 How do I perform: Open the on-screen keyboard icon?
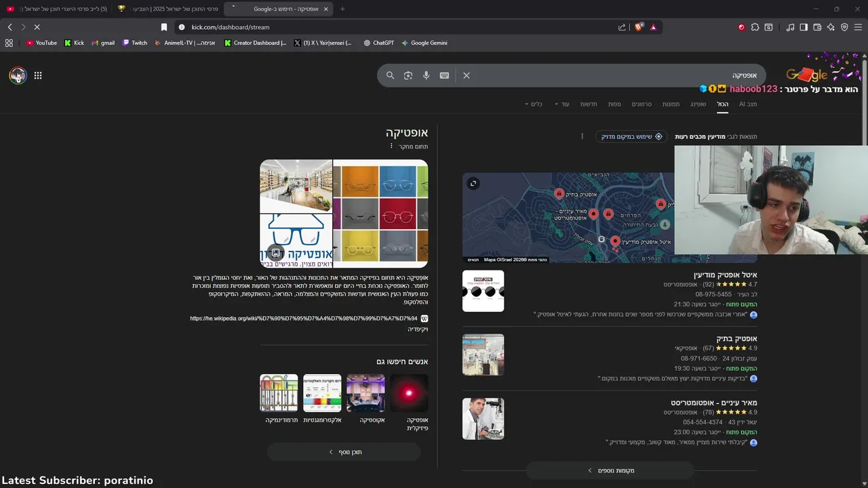tap(444, 75)
